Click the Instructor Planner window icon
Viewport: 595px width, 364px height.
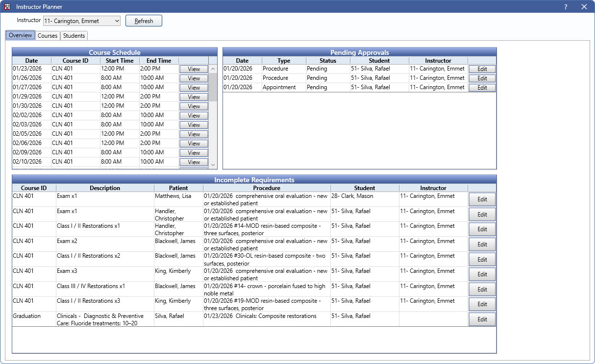click(x=7, y=7)
